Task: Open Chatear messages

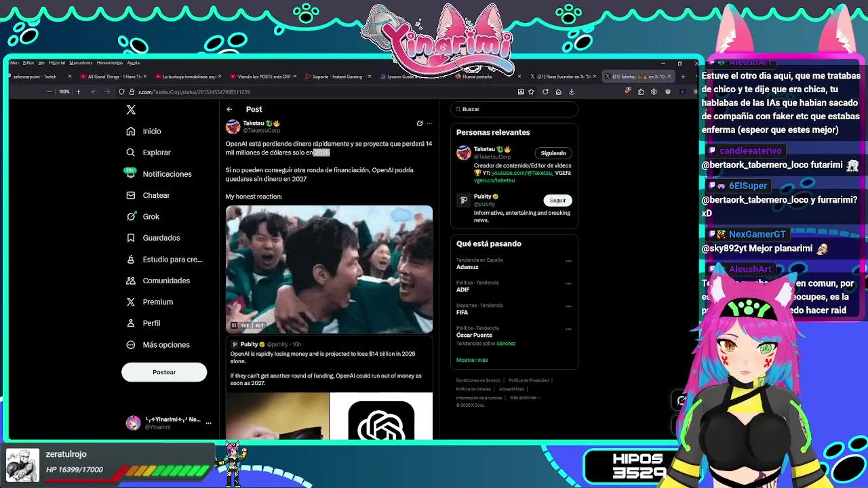Action: [148, 195]
